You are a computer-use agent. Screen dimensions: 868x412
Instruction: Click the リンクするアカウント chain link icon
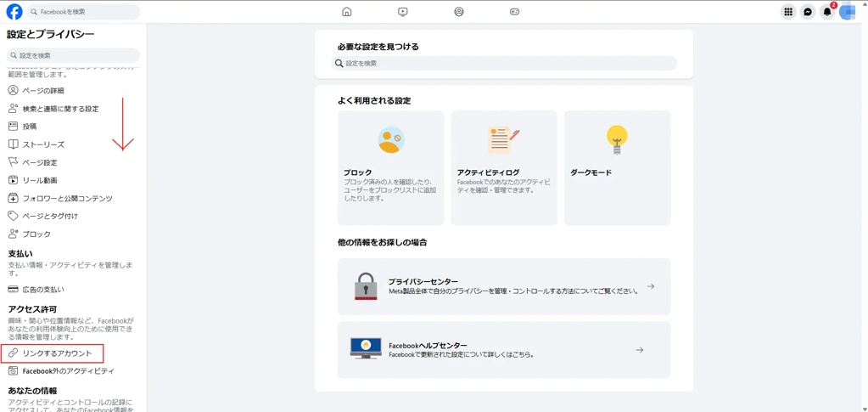point(14,353)
